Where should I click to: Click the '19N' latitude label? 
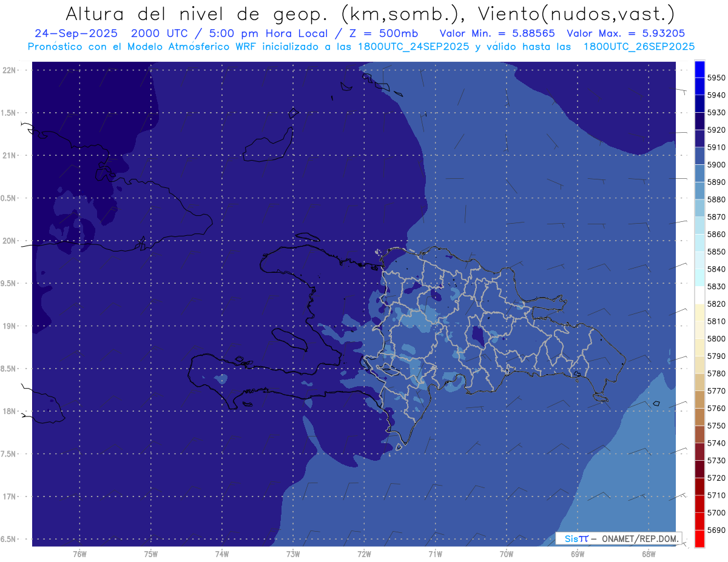pos(10,326)
